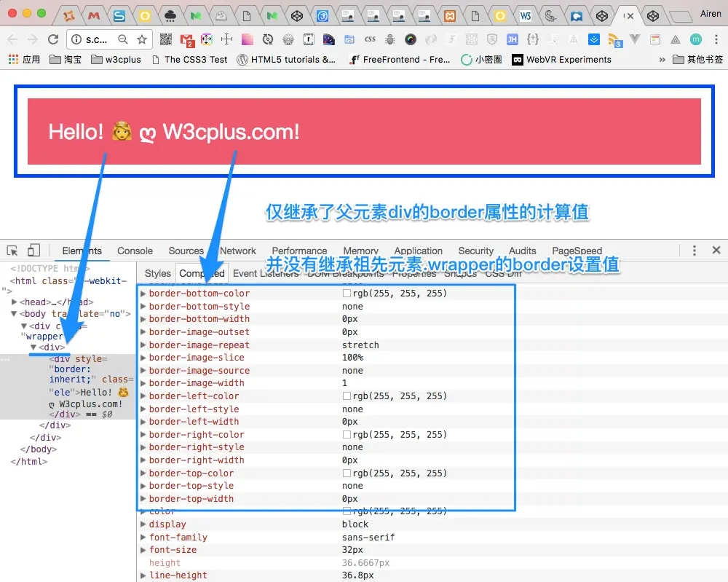Open the 淘宝 bookmark folder

pos(66,60)
